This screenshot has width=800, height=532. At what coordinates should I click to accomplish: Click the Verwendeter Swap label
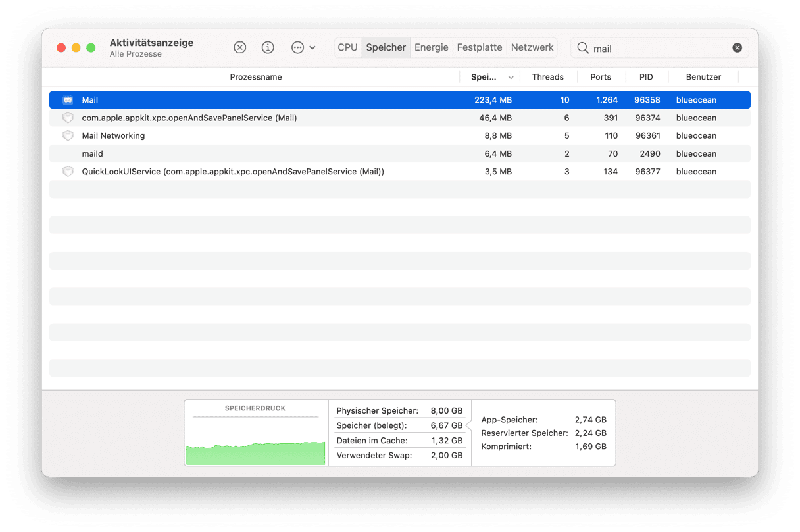[374, 455]
